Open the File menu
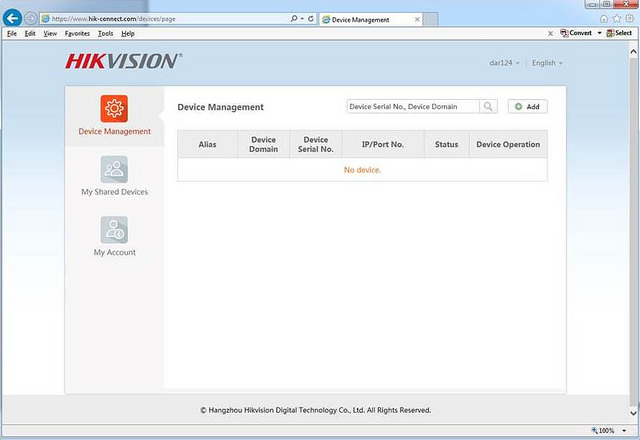The height and width of the screenshot is (440, 640). pyautogui.click(x=12, y=33)
